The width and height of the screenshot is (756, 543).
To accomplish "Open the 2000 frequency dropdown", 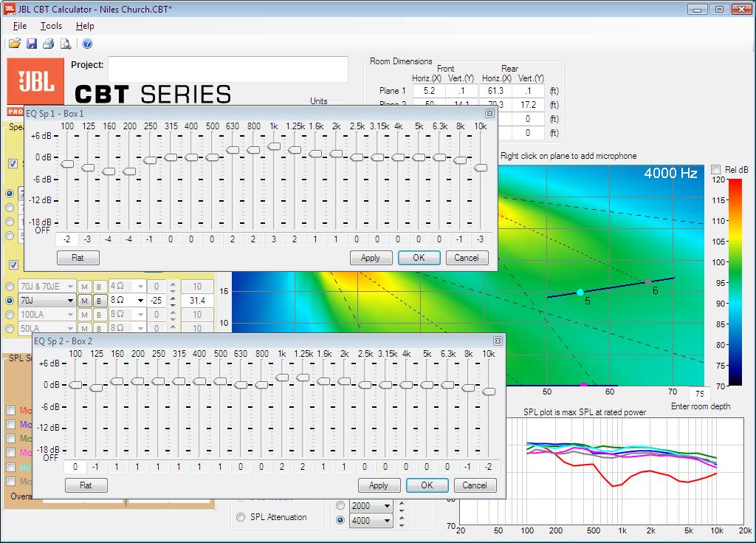I will [387, 506].
